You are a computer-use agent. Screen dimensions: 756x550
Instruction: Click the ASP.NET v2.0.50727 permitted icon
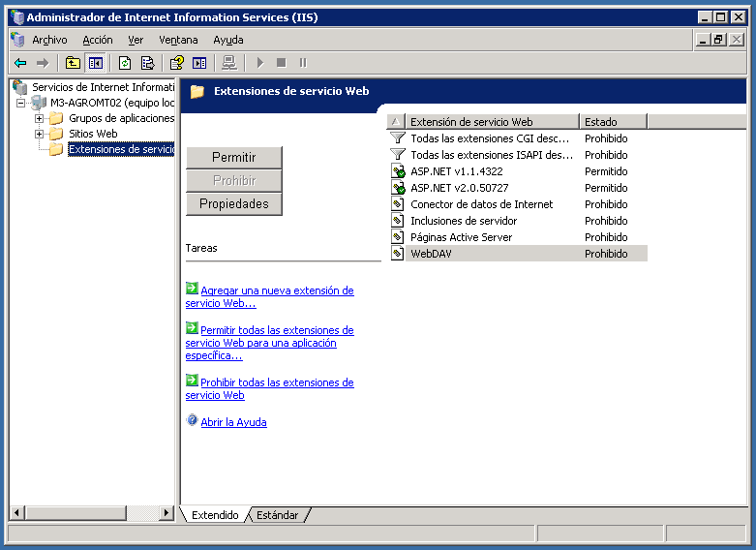click(398, 188)
